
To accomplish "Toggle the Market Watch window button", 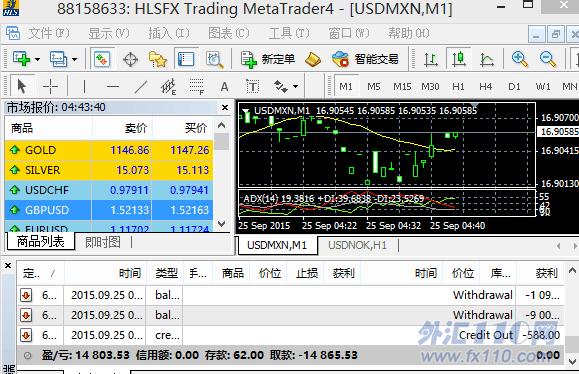I will (102, 59).
